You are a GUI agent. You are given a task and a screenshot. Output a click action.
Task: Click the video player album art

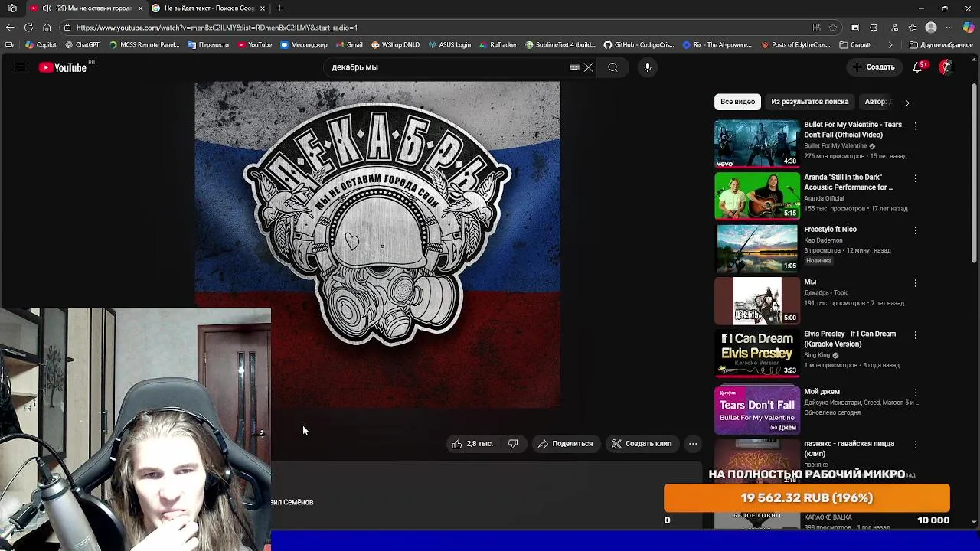(377, 245)
